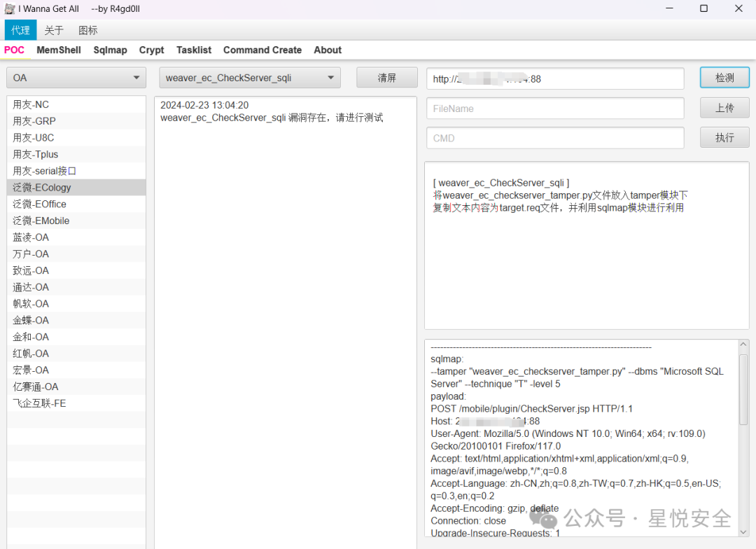Image resolution: width=756 pixels, height=549 pixels.
Task: Select 用友-GRP in the list
Action: (x=76, y=121)
